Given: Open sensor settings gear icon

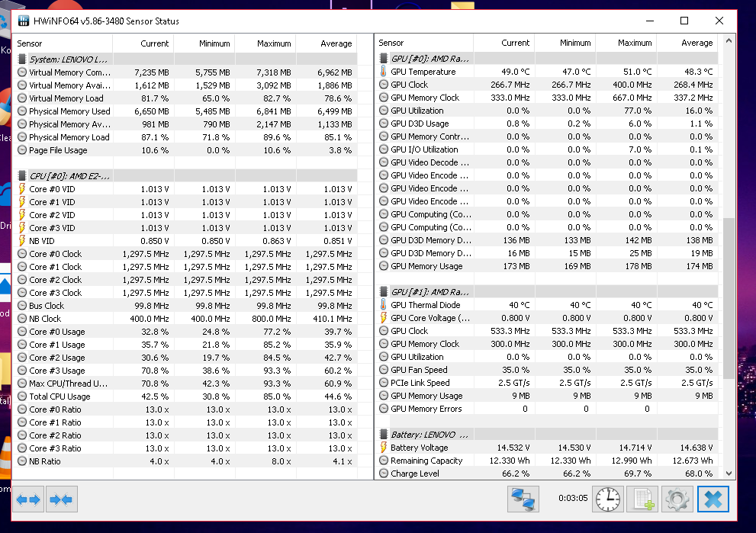Looking at the screenshot, I should 677,499.
